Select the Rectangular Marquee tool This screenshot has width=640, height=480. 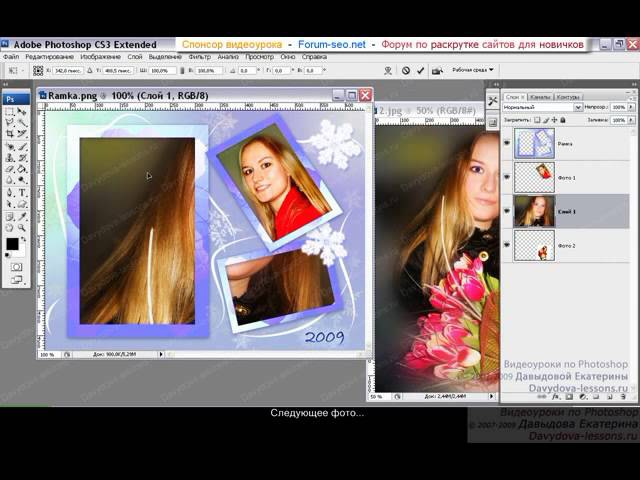10,111
